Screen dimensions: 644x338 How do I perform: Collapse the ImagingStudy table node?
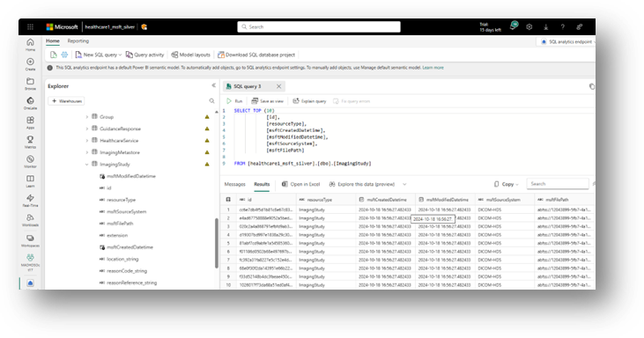(x=86, y=164)
